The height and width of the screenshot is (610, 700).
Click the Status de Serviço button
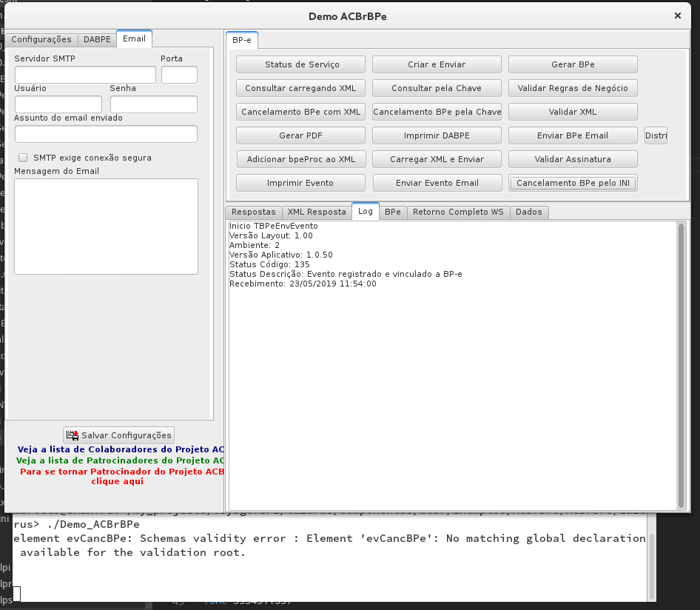tap(301, 64)
